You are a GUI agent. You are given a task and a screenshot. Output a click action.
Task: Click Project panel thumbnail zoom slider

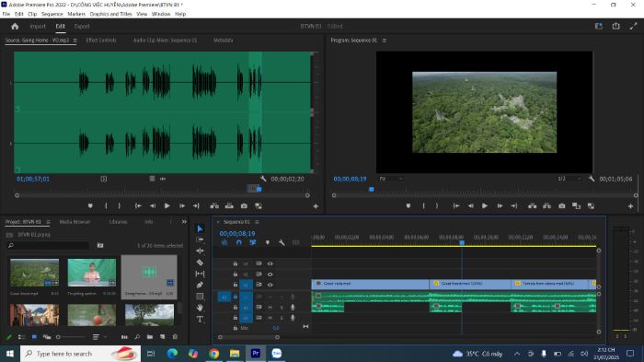pyautogui.click(x=72, y=337)
